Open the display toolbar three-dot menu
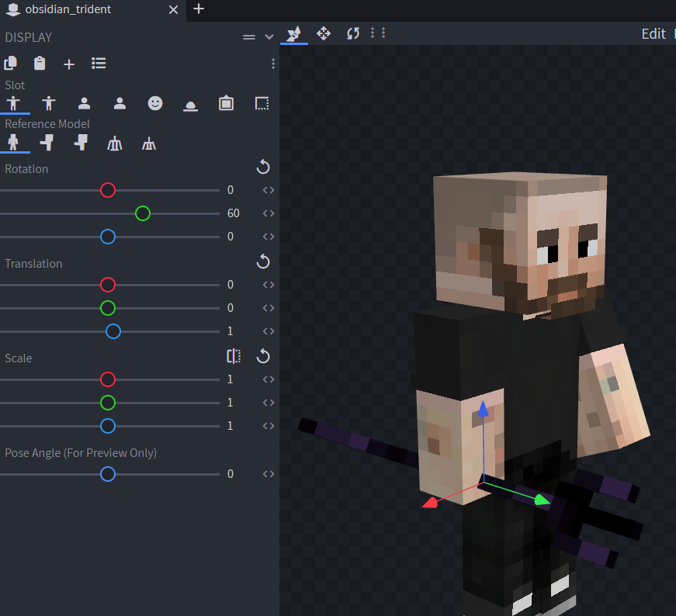The width and height of the screenshot is (676, 616). coord(273,64)
